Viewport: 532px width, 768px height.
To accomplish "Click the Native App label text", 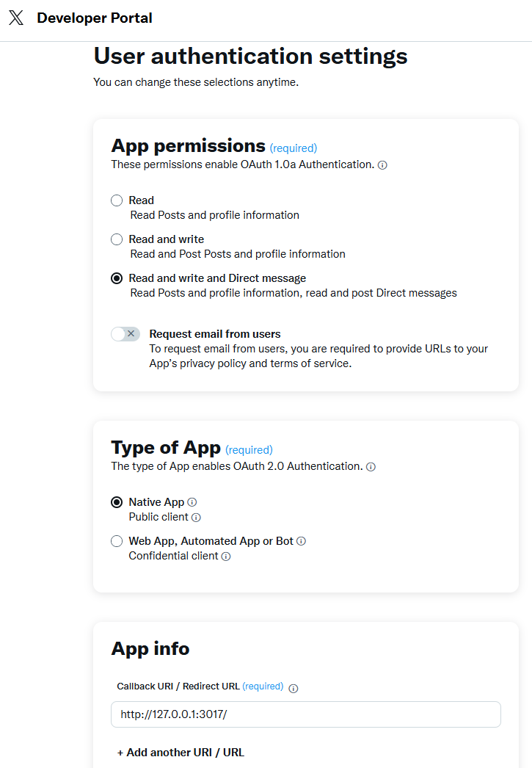I will pos(156,502).
